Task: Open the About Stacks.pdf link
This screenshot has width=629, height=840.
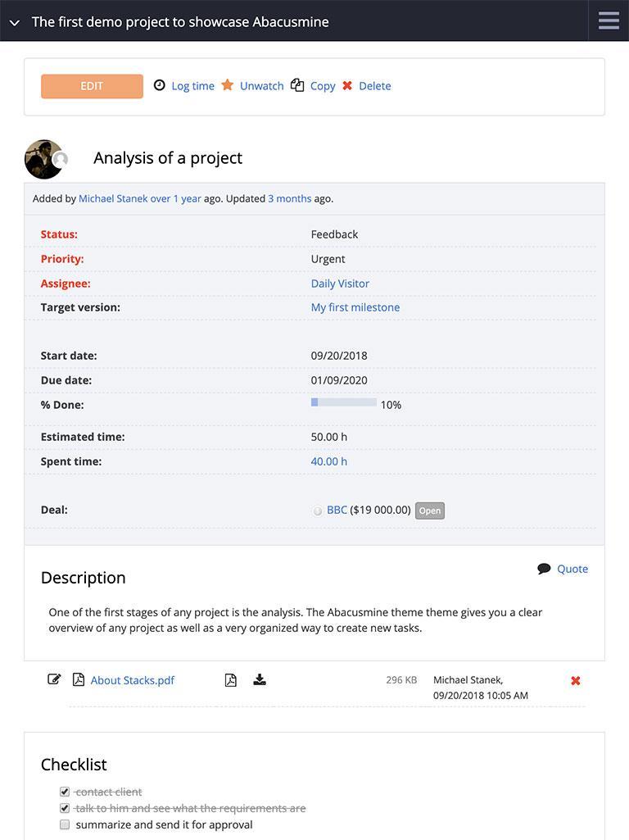Action: pos(132,680)
